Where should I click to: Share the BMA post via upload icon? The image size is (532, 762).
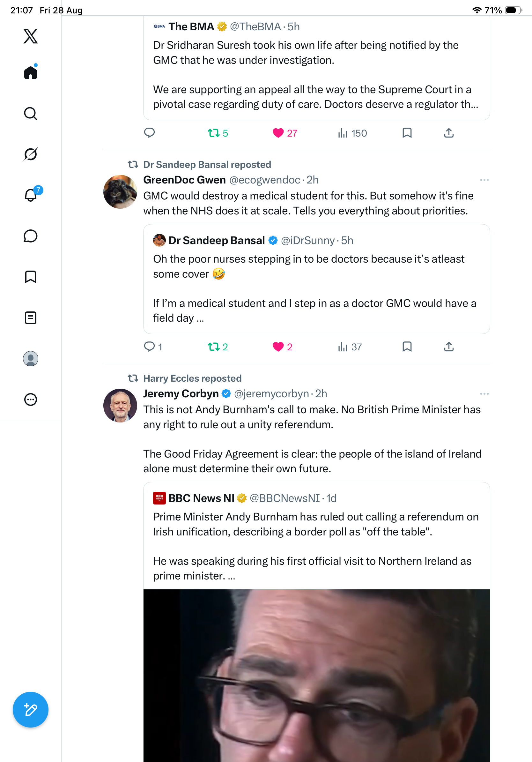coord(448,133)
